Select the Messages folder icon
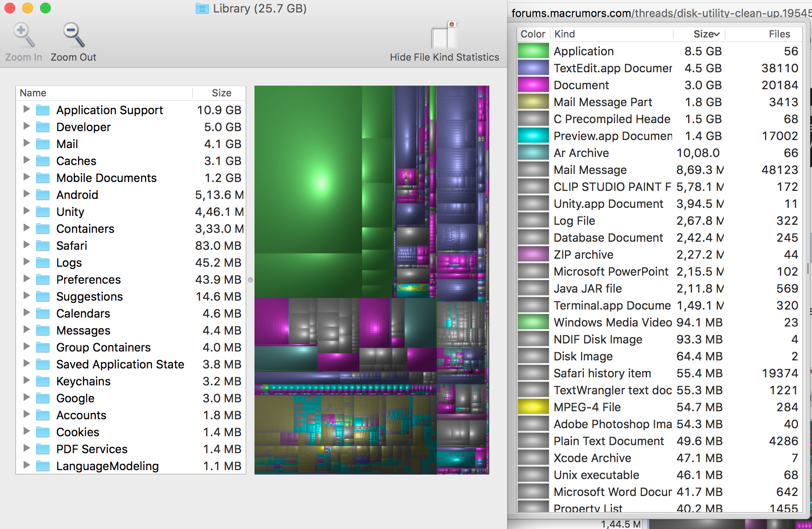Screen dimensions: 812x529 point(43,331)
